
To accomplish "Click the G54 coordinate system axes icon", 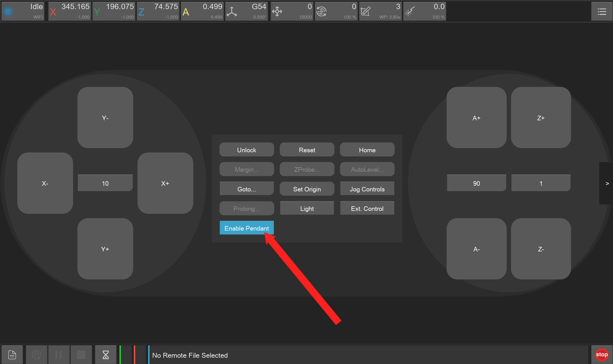I will point(232,12).
